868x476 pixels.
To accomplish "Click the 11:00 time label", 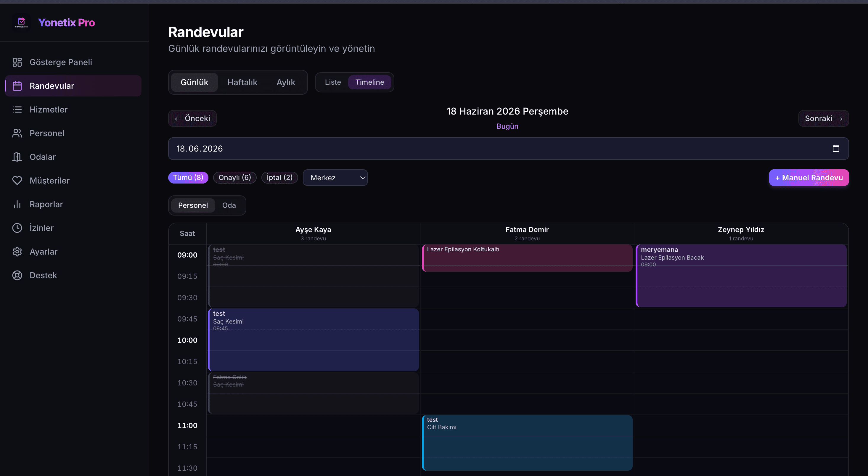I will 187,425.
